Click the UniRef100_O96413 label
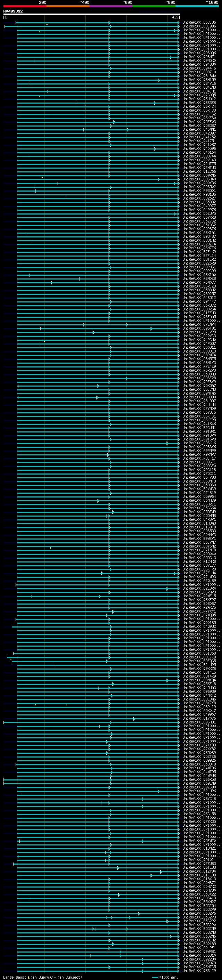 [x=199, y=899]
